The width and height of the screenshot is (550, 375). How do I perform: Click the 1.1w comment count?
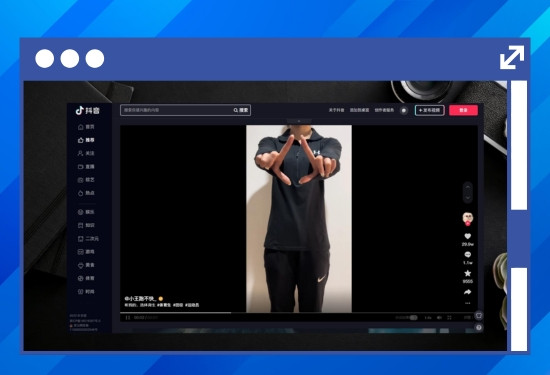tap(468, 262)
